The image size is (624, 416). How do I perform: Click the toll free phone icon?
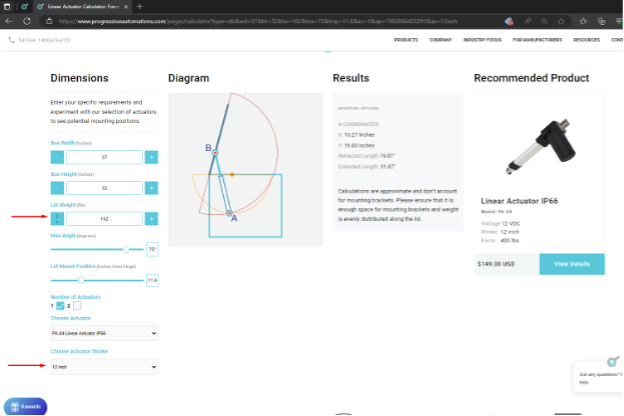coord(11,40)
